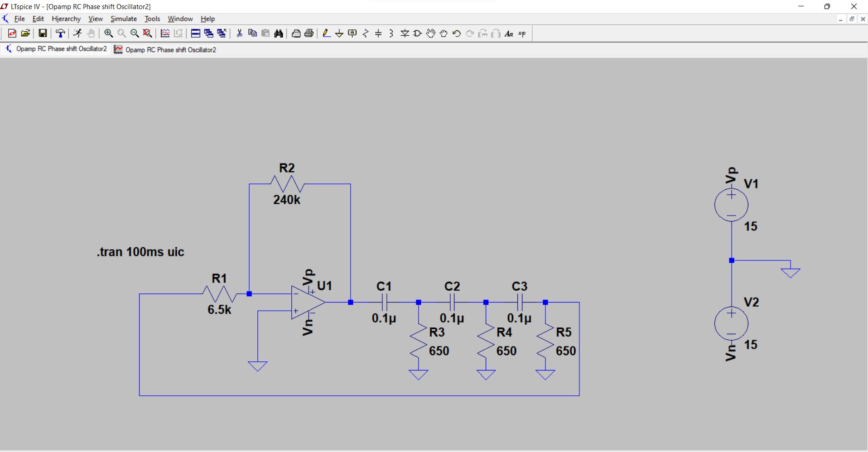This screenshot has width=868, height=452.
Task: Add a text annotation with the Aa tool
Action: pos(509,34)
